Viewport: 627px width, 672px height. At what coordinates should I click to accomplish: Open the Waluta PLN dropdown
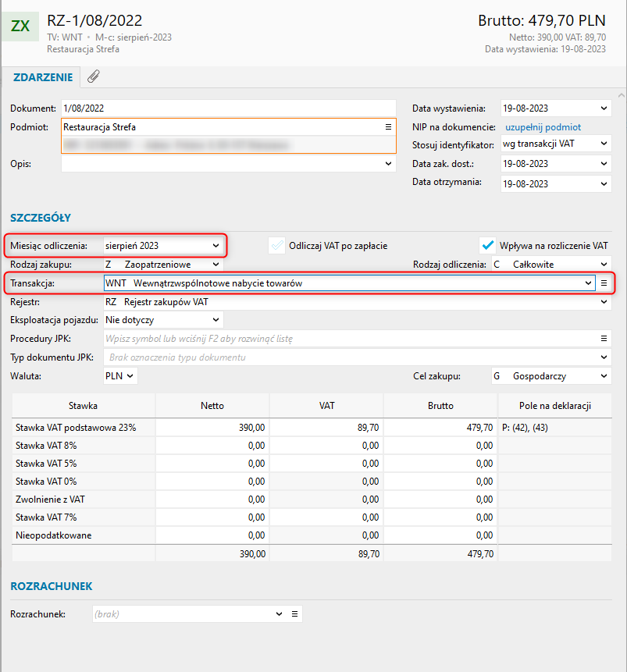[x=130, y=376]
